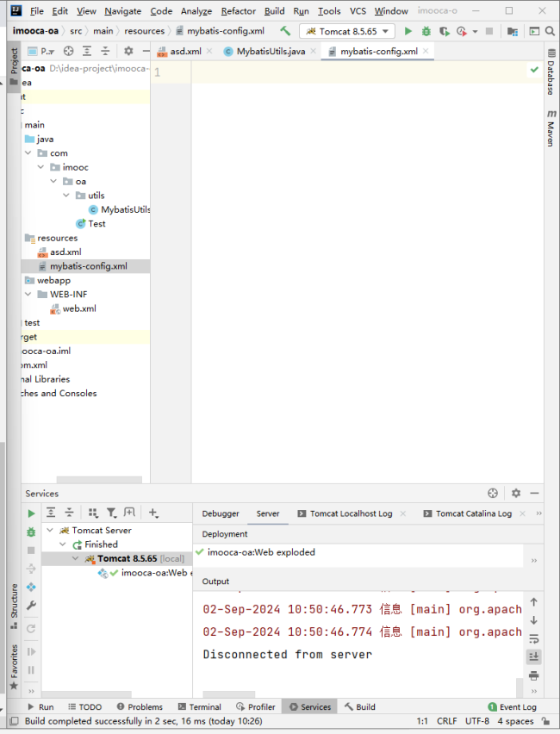The image size is (560, 734).
Task: Click UTF-8 encoding in status bar
Action: (477, 721)
